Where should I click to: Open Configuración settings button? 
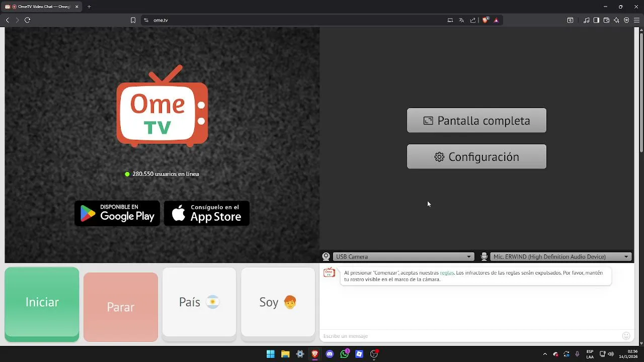coord(476,157)
